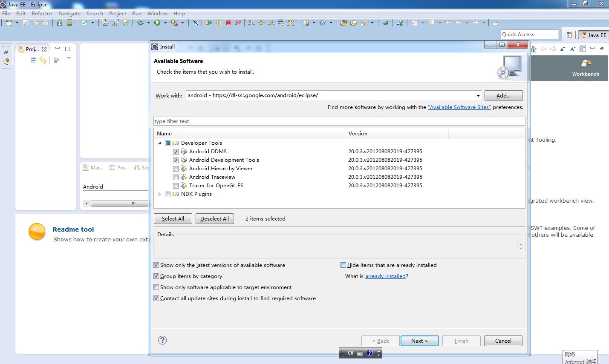The height and width of the screenshot is (364, 609).
Task: Open the Run configurations dropdown arrow
Action: click(165, 23)
